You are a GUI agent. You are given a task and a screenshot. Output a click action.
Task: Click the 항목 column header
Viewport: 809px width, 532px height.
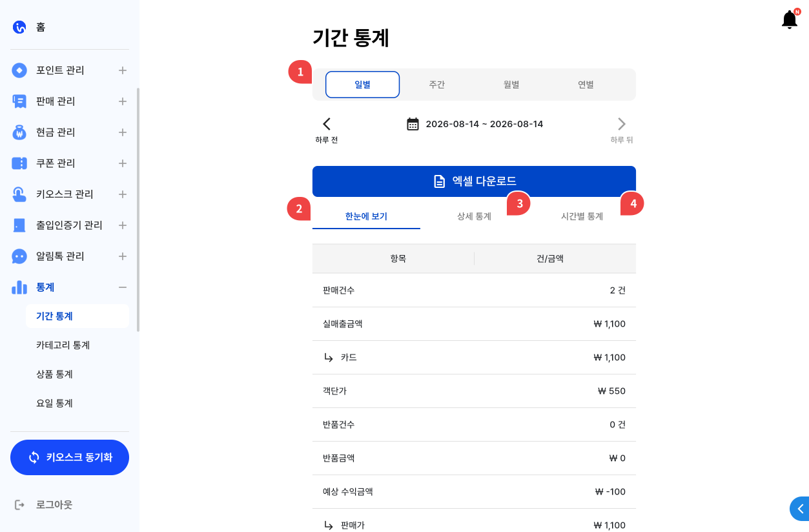(x=398, y=258)
